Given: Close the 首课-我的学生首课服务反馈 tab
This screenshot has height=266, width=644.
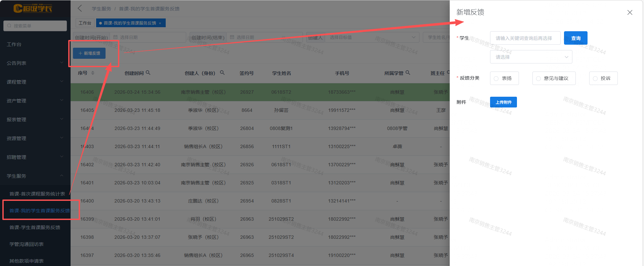Looking at the screenshot, I should coord(160,23).
